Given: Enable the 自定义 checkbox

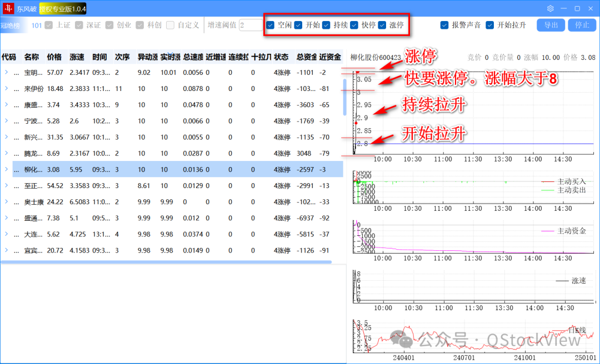Looking at the screenshot, I should (171, 25).
